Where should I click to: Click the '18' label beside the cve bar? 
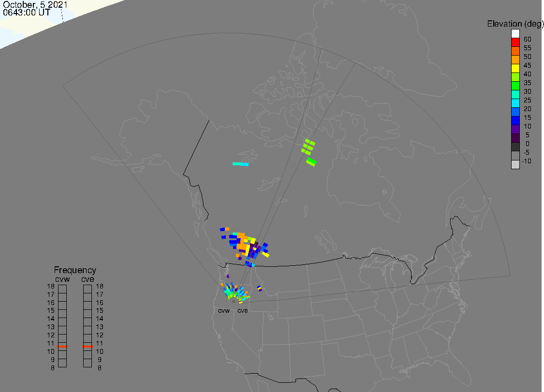100,286
